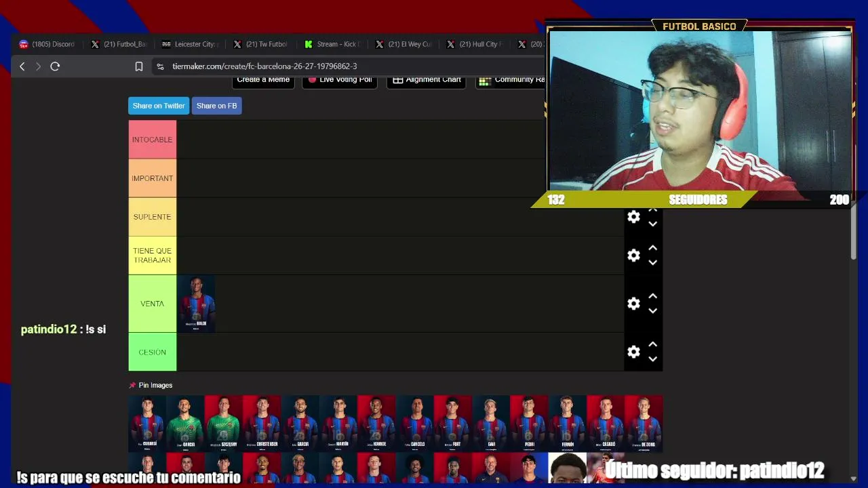
Task: Move the TIENE QUE TRABAJAR tier down
Action: coord(652,263)
